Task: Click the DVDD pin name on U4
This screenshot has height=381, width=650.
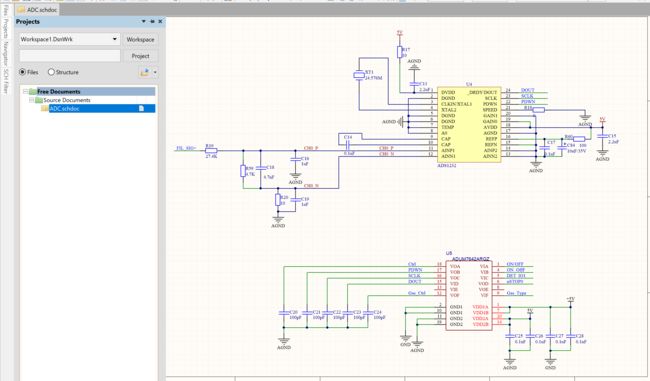Action: 448,92
